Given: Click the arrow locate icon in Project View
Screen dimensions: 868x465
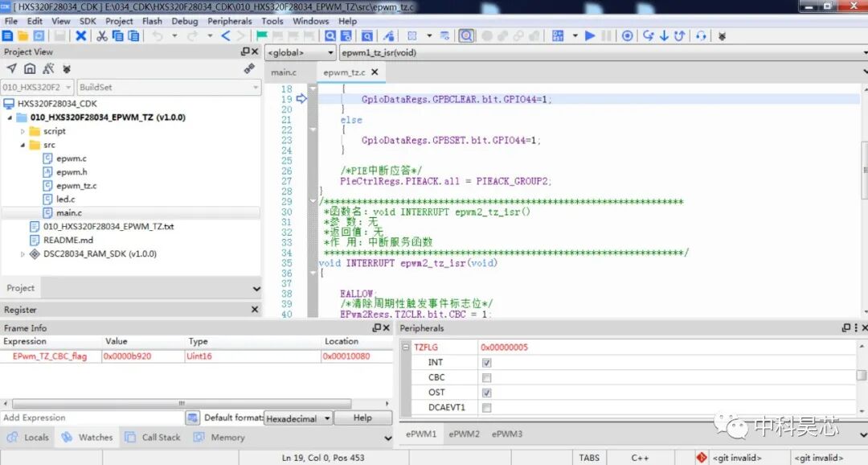Looking at the screenshot, I should pos(11,68).
